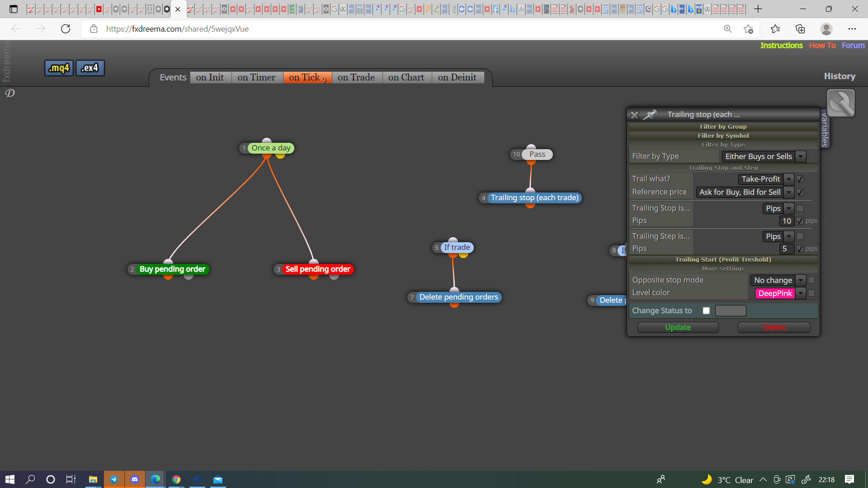The image size is (868, 488).
Task: Open browser favorites icon
Action: [x=775, y=29]
